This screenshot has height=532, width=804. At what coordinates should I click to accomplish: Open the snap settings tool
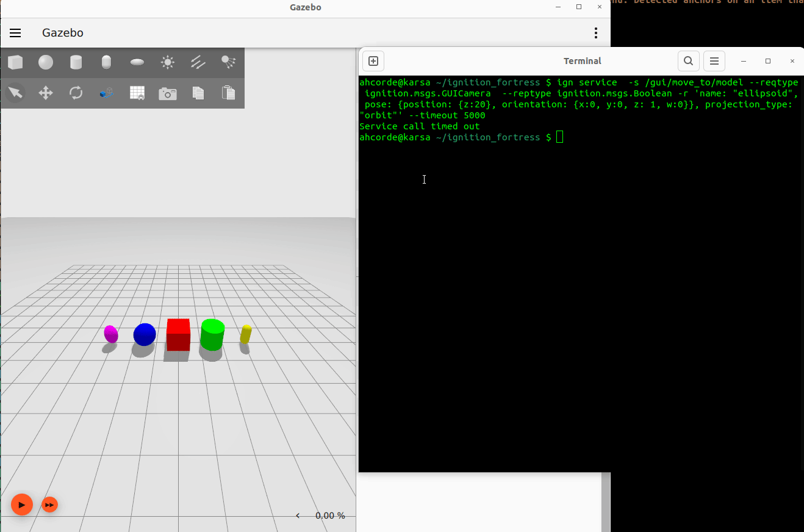click(x=106, y=93)
